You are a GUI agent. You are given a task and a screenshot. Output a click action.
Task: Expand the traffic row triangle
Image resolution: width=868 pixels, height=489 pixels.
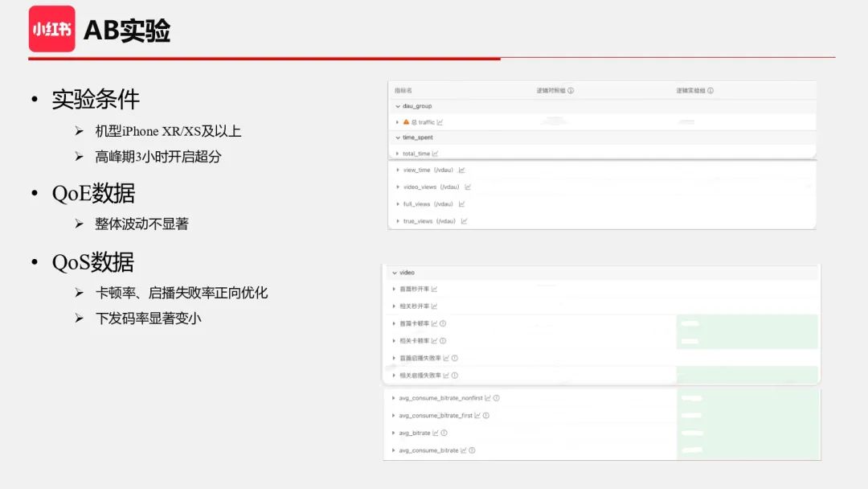398,121
